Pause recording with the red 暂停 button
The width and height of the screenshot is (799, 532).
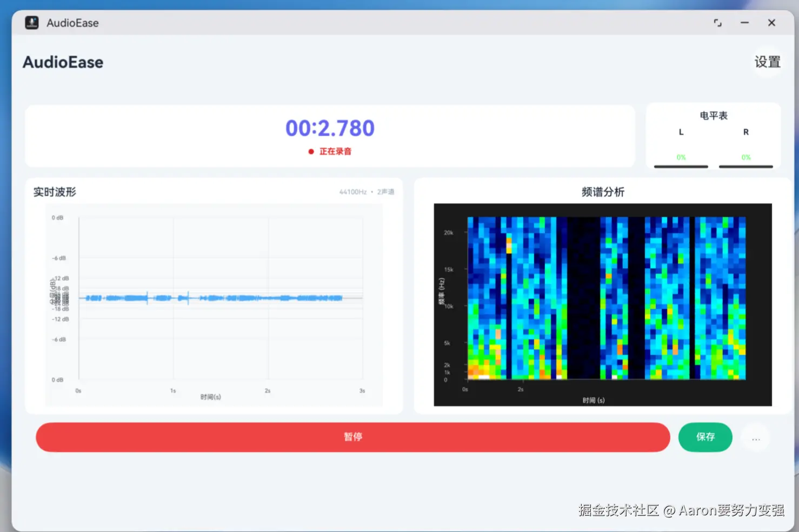353,437
